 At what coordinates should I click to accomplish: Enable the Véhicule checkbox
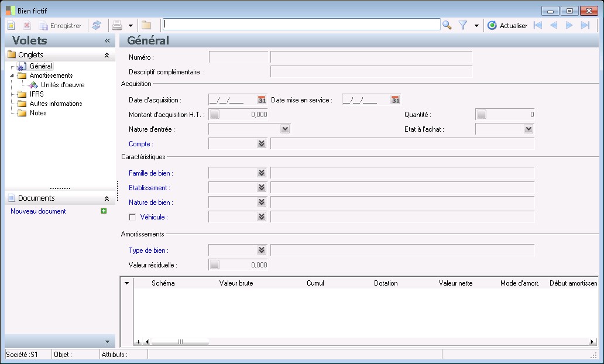132,217
